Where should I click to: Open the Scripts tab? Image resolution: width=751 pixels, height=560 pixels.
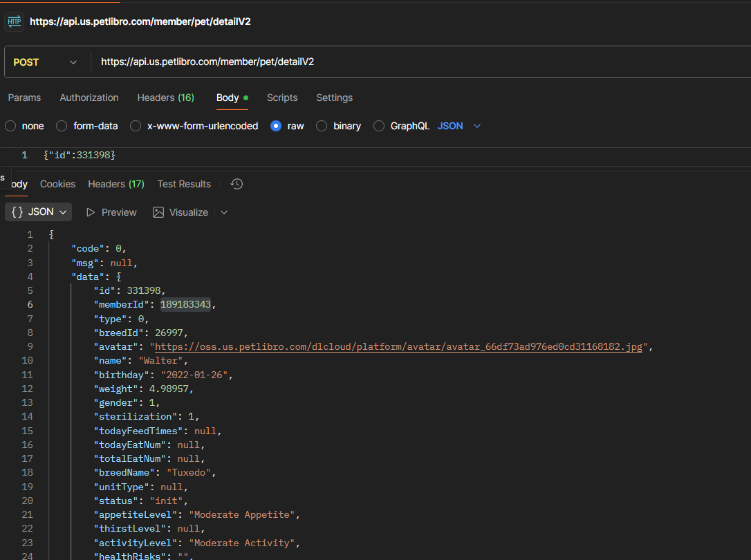click(x=282, y=97)
